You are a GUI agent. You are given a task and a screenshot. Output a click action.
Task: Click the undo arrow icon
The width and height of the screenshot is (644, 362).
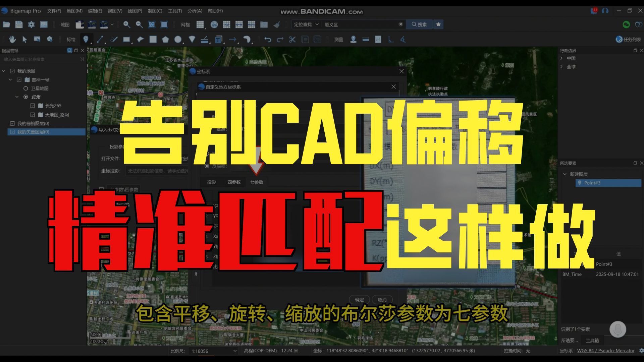268,40
